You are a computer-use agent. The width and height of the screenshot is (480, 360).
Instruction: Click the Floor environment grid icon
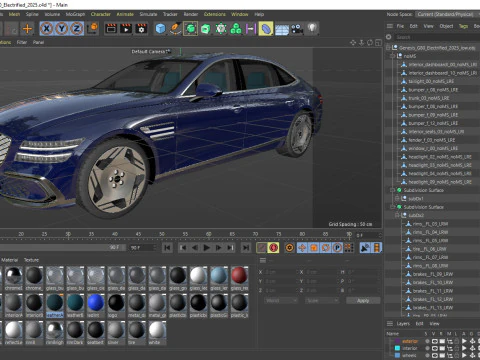pos(282,29)
